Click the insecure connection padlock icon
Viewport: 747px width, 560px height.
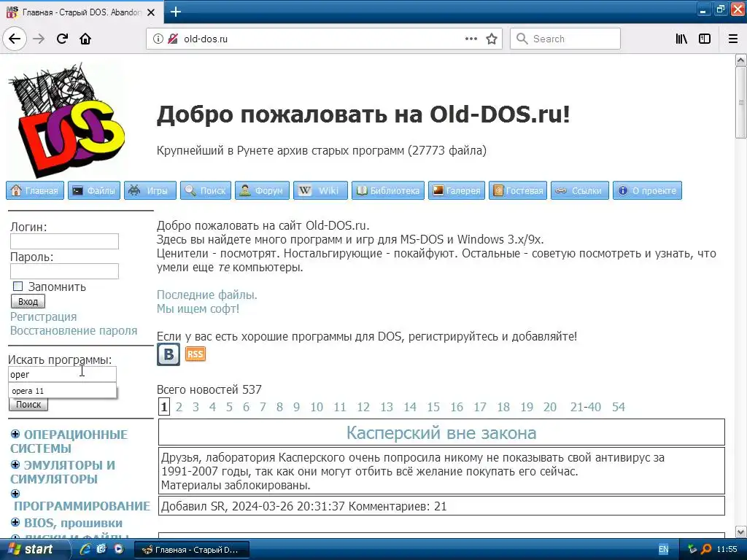[x=173, y=39]
